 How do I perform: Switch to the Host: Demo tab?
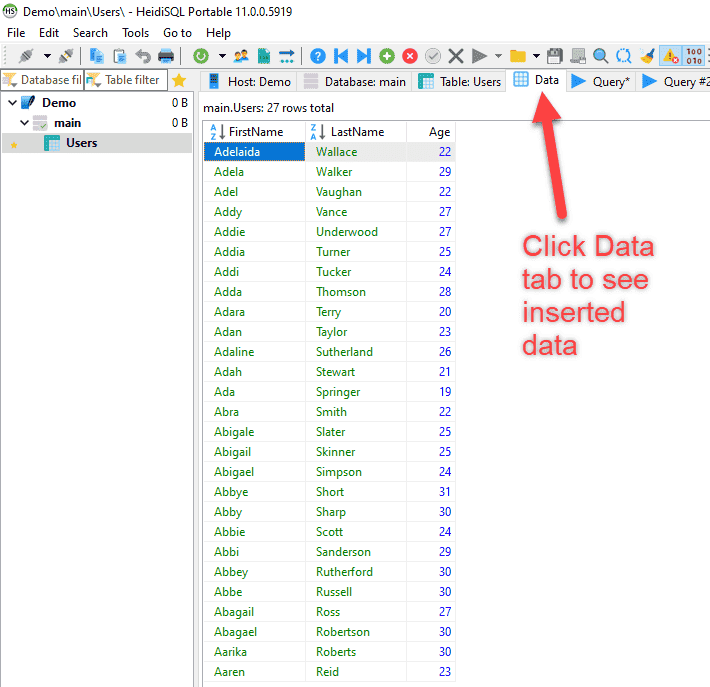(x=249, y=82)
